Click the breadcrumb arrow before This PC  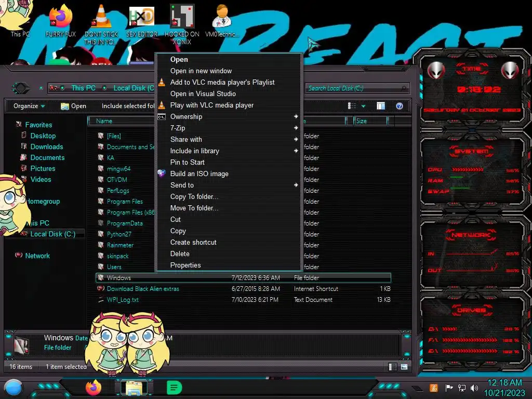coord(62,88)
